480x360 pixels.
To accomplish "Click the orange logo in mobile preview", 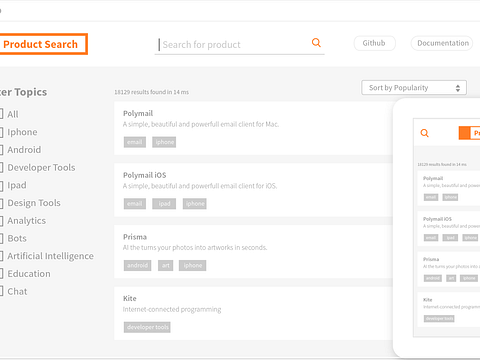I will click(x=469, y=133).
